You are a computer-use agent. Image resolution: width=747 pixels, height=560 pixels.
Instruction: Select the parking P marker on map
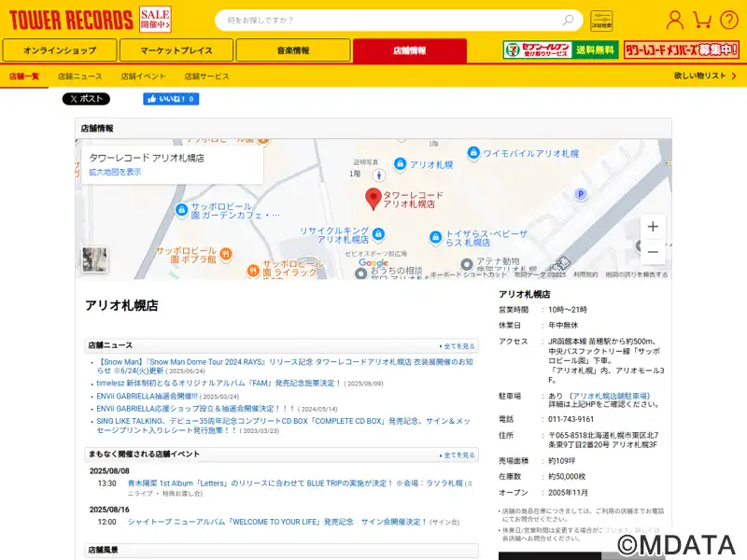click(580, 194)
